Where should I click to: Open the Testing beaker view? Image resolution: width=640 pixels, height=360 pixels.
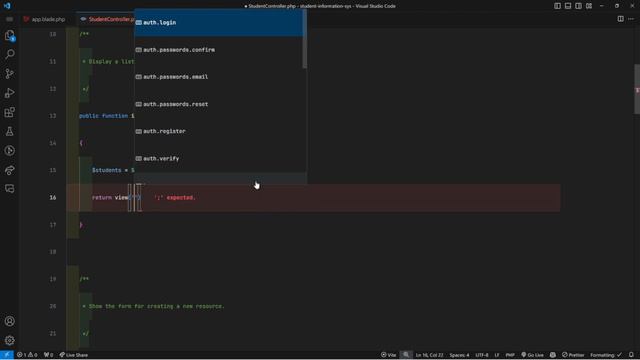[9, 131]
